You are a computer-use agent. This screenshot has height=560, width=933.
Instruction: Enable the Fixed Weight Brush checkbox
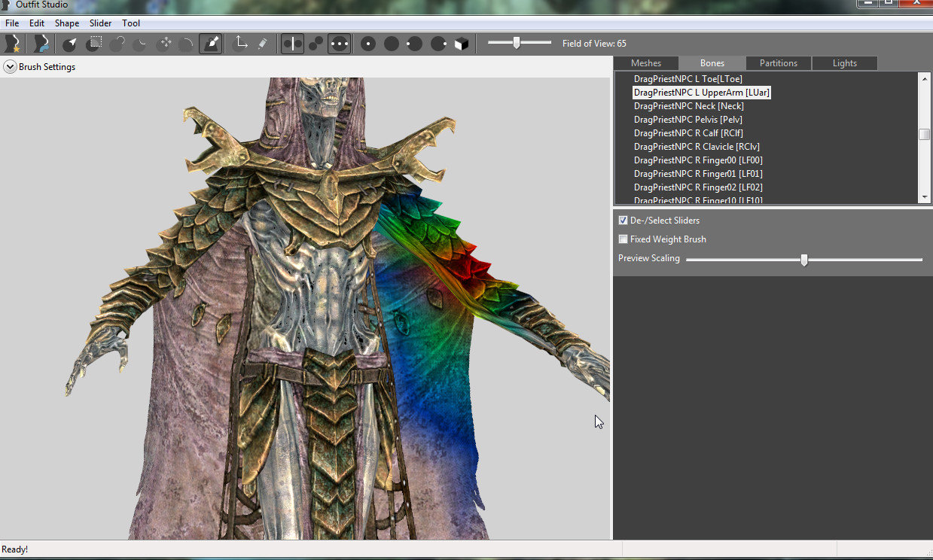point(623,239)
